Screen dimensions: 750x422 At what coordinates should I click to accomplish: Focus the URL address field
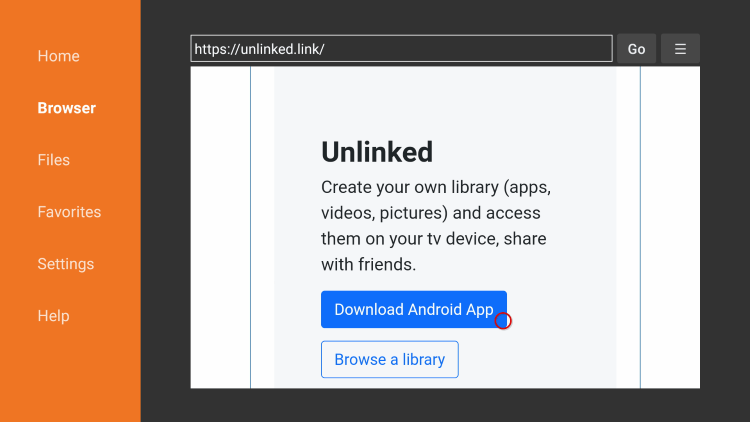tap(401, 49)
